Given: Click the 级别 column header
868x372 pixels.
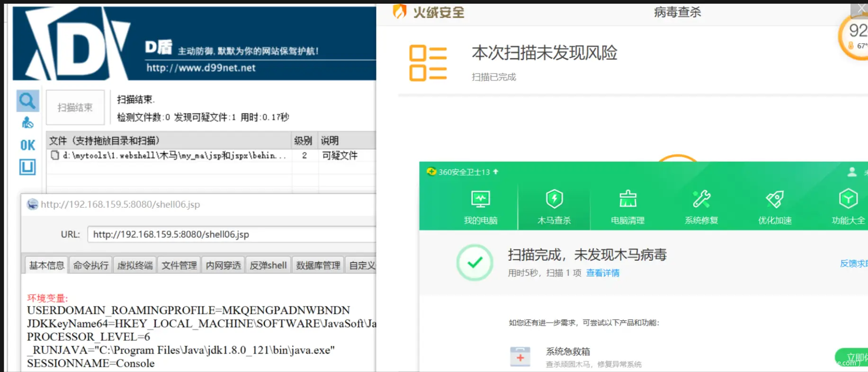Looking at the screenshot, I should tap(304, 141).
